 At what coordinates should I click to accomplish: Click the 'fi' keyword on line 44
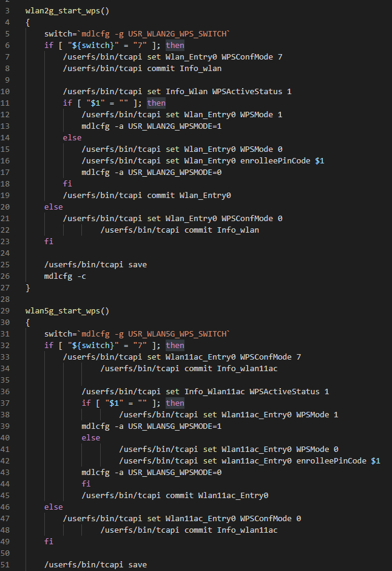pos(86,484)
